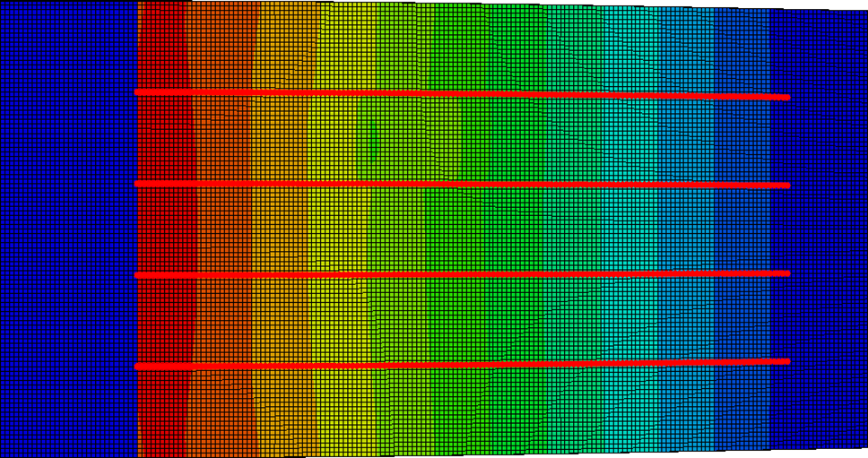868x458 pixels.
Task: Click the left endpoint of top red line
Action: click(x=137, y=91)
